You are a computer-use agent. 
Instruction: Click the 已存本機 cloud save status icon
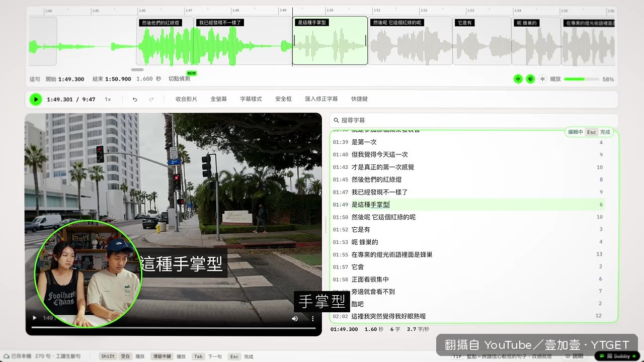pos(7,356)
